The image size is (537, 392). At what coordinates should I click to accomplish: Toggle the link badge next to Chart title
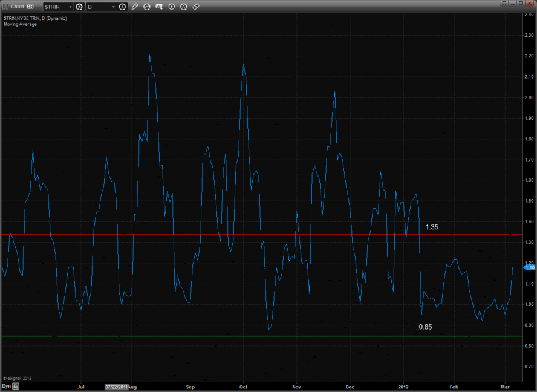[x=30, y=7]
